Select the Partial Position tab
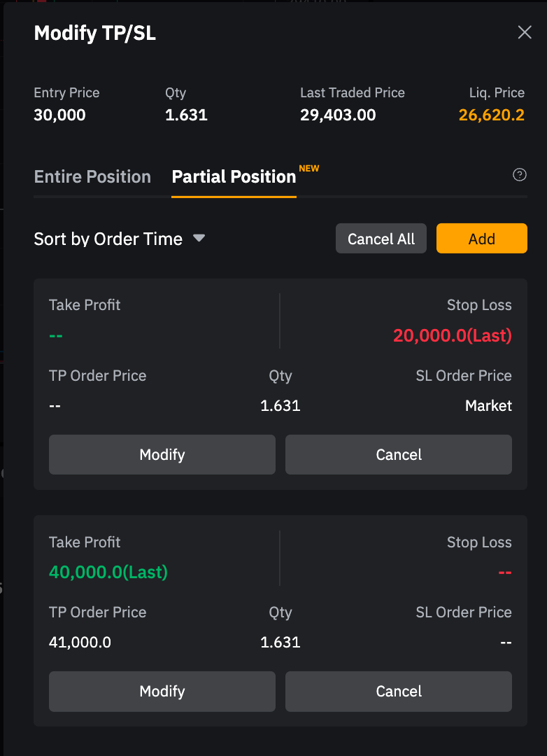The image size is (547, 756). tap(234, 176)
